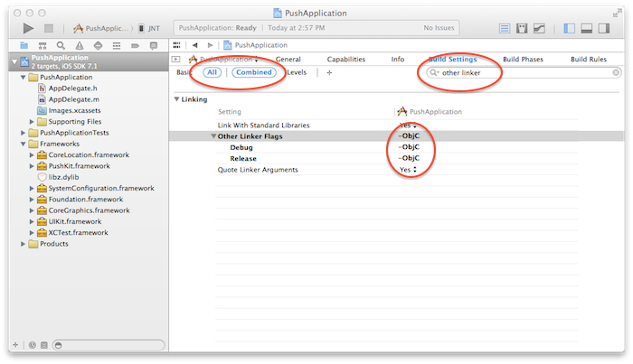This screenshot has height=364, width=633.
Task: Toggle the Navigator pane
Action: 569,28
